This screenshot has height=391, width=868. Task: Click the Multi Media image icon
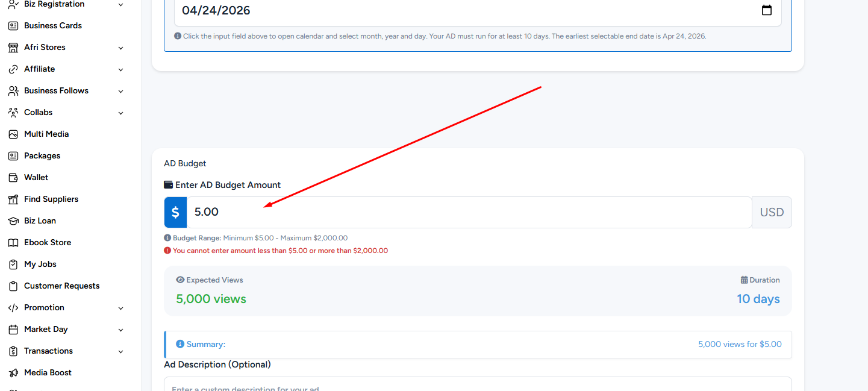coord(13,134)
